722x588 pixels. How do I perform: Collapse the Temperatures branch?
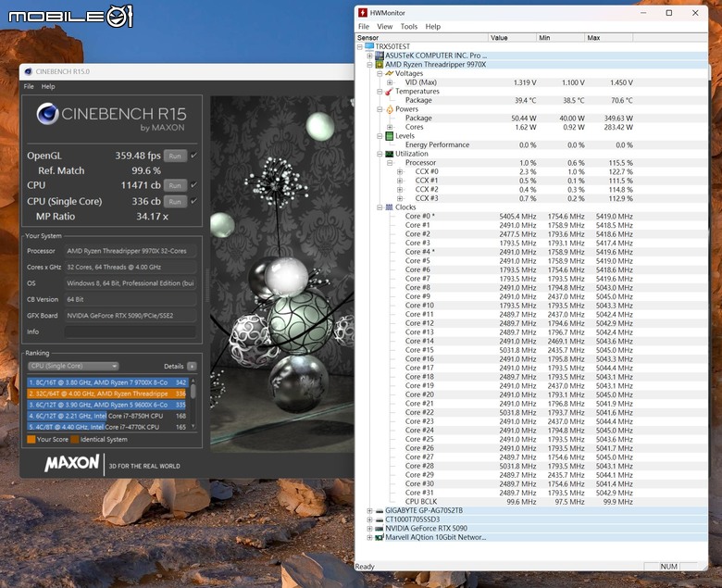click(x=380, y=91)
